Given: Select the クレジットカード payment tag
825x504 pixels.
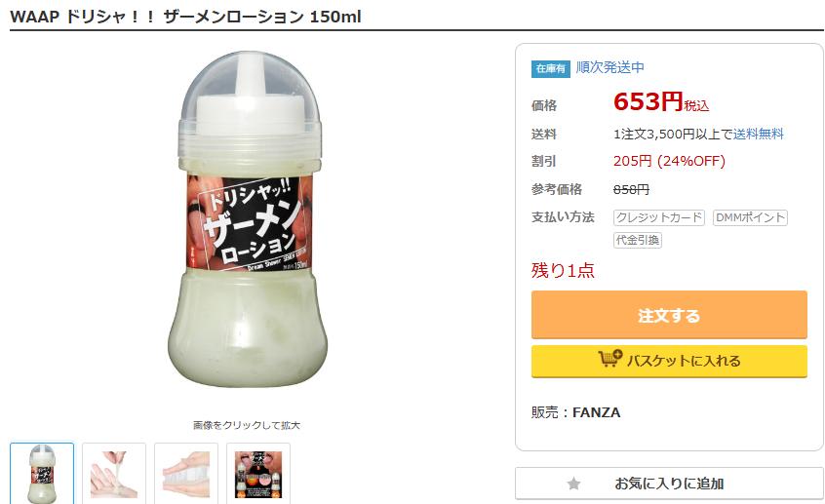Looking at the screenshot, I should tap(658, 217).
